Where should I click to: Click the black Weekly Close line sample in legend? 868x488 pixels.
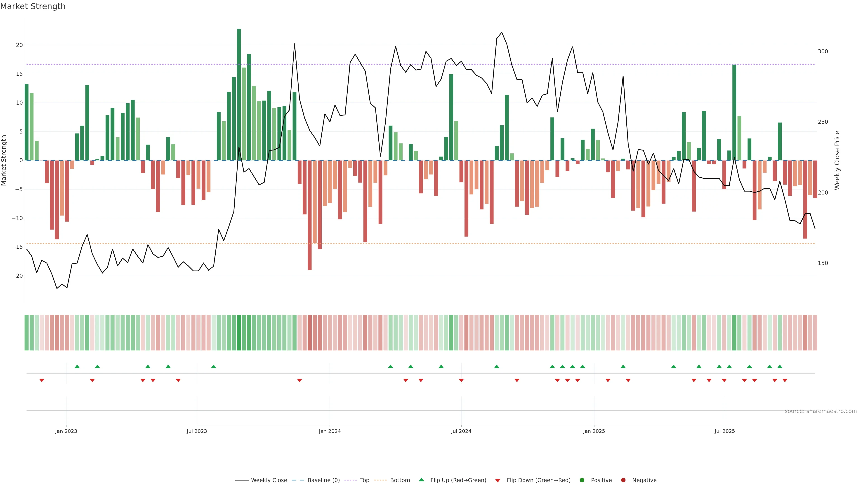(x=242, y=480)
